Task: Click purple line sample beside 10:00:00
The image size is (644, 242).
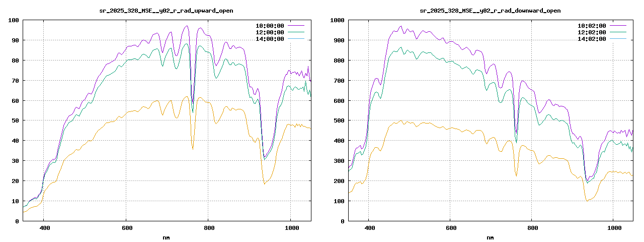Action: pos(296,25)
